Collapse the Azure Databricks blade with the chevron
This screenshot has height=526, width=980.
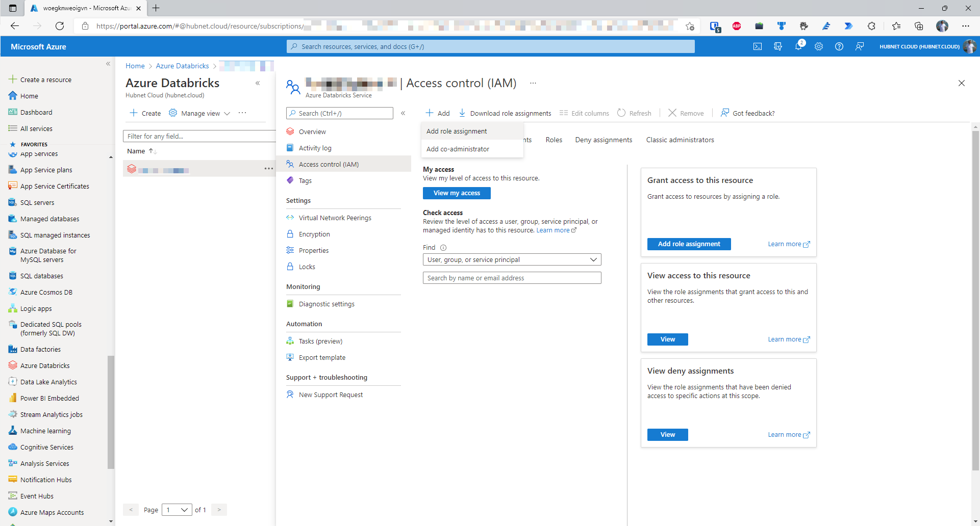pos(258,83)
